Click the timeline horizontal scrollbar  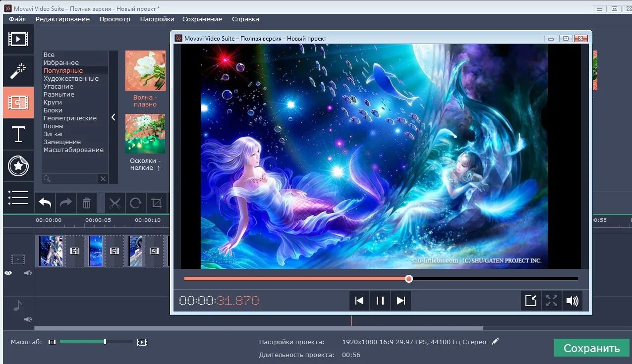(x=258, y=328)
